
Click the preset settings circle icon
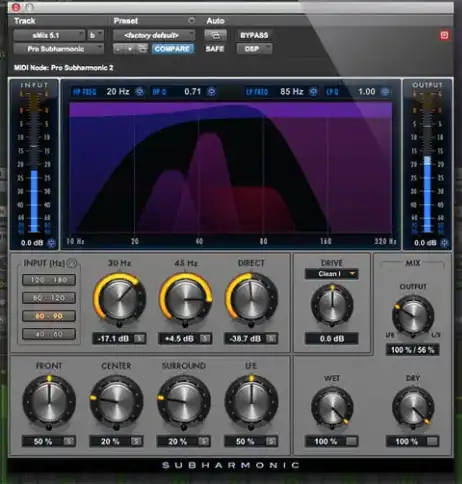[x=191, y=21]
